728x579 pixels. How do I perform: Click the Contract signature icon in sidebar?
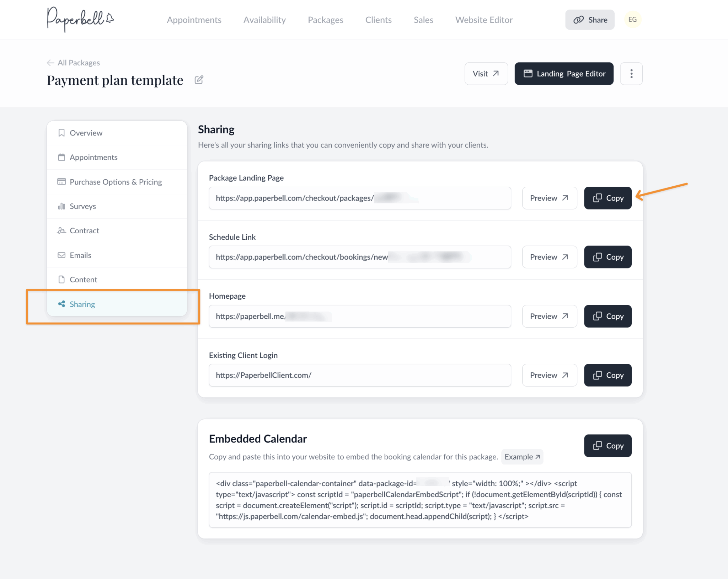tap(61, 230)
